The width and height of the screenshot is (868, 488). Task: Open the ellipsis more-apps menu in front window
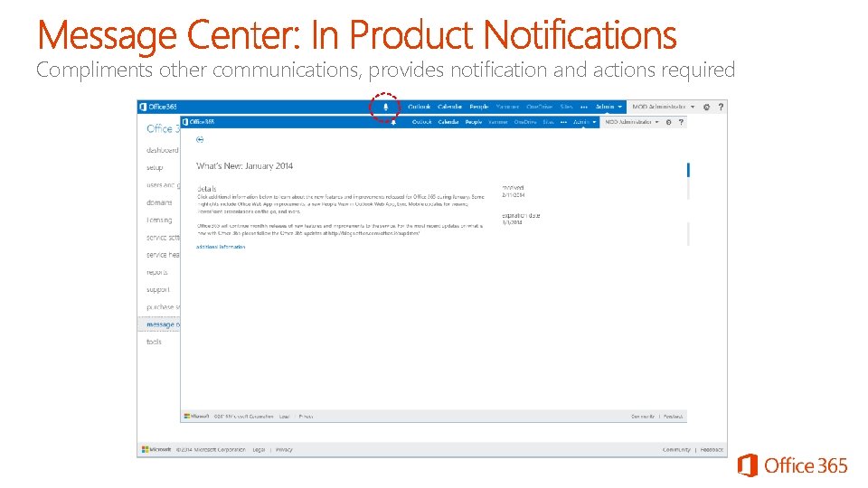point(563,122)
